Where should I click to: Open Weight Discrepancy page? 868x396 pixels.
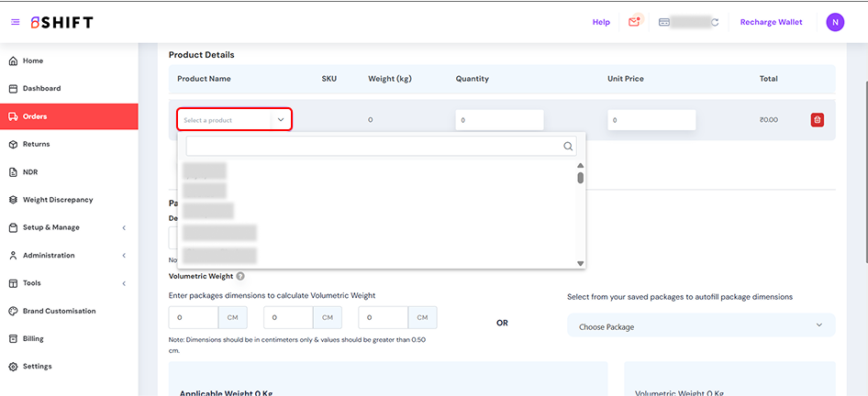57,200
